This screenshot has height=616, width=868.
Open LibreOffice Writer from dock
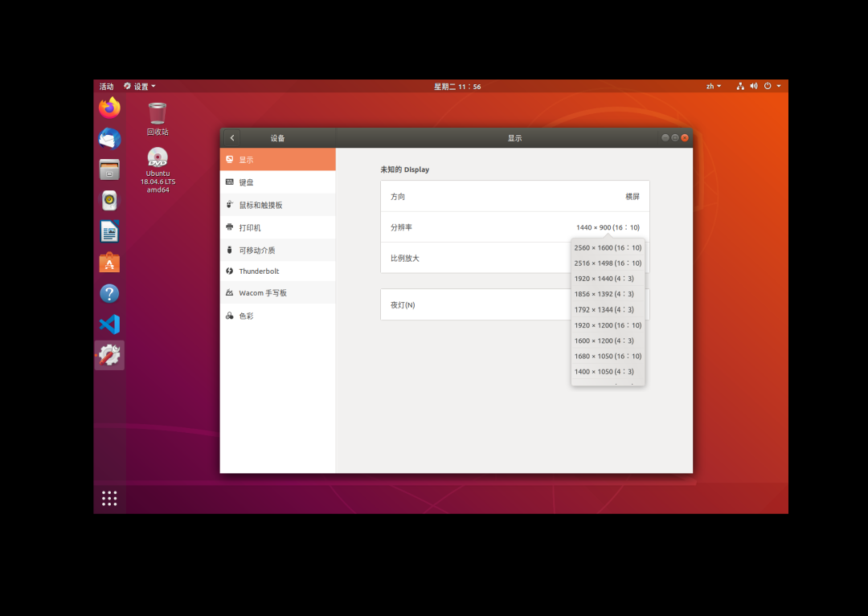[109, 231]
